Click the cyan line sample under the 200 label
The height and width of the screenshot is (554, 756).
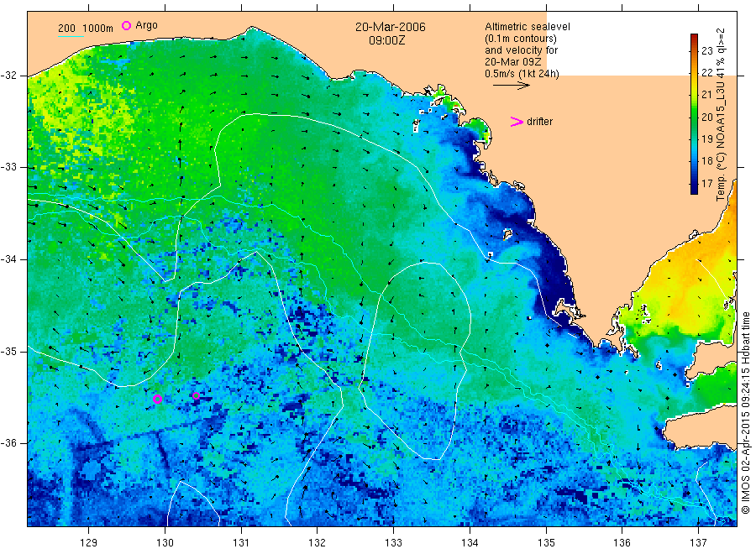pos(71,36)
